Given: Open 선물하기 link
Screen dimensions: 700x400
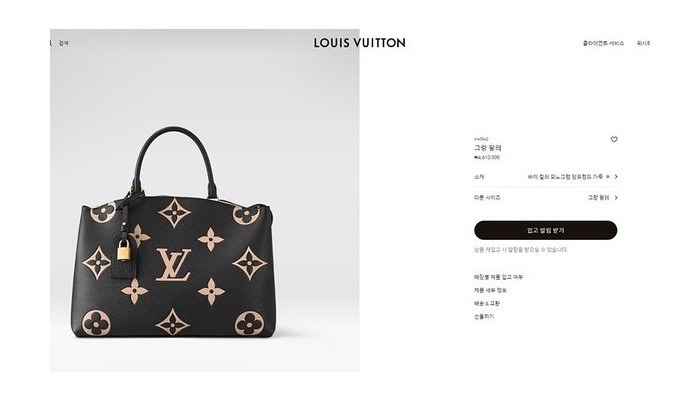Looking at the screenshot, I should click(484, 317).
